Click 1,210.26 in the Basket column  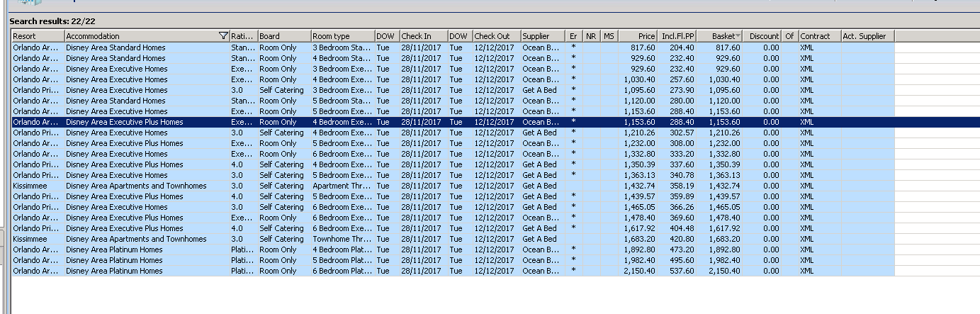[723, 133]
